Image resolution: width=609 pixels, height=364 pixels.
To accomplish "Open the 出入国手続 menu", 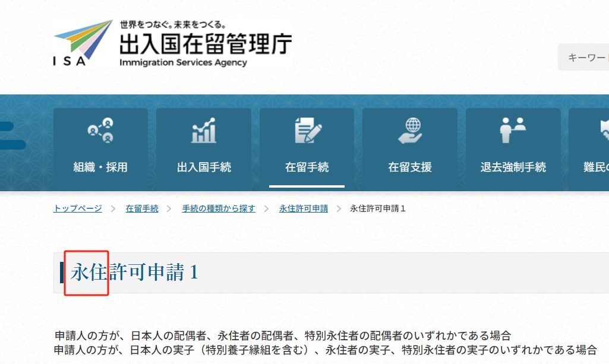I will 204,149.
